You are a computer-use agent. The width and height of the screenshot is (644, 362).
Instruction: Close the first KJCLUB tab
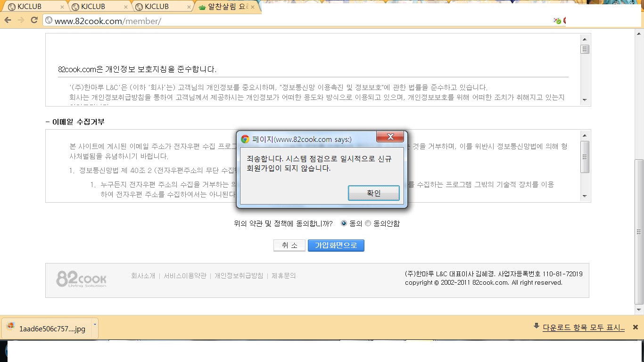point(62,7)
